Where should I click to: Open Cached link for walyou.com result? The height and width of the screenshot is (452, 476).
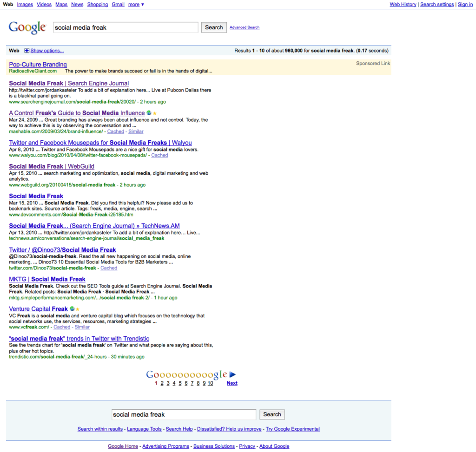click(x=160, y=155)
